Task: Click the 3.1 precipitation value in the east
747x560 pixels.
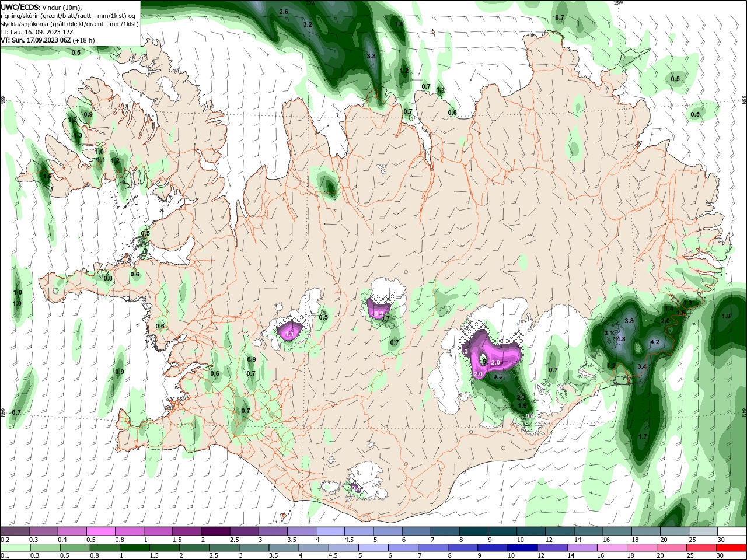Action: 608,333
